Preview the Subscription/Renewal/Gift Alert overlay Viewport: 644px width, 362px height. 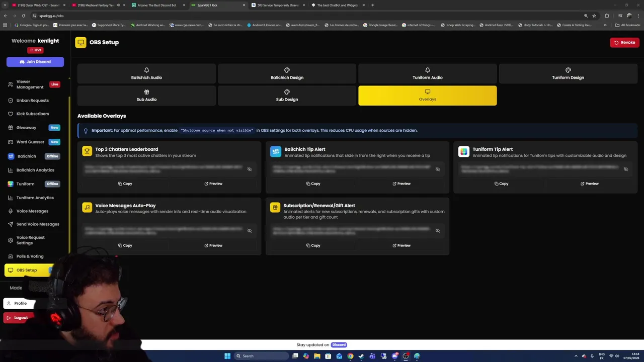(401, 245)
